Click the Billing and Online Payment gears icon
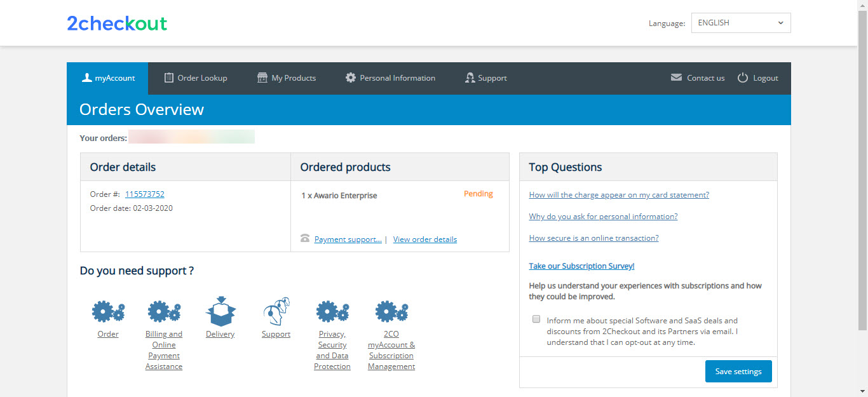This screenshot has width=868, height=397. pyautogui.click(x=164, y=311)
